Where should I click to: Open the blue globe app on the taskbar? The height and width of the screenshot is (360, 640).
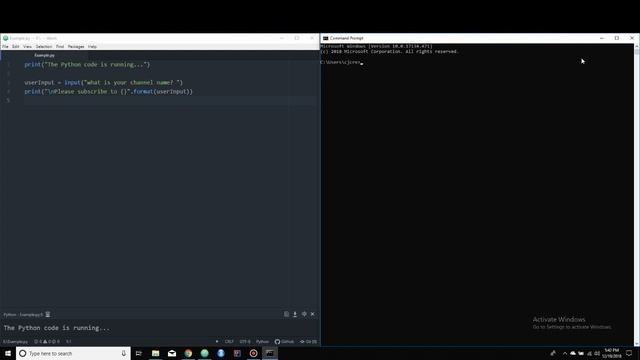(221, 353)
